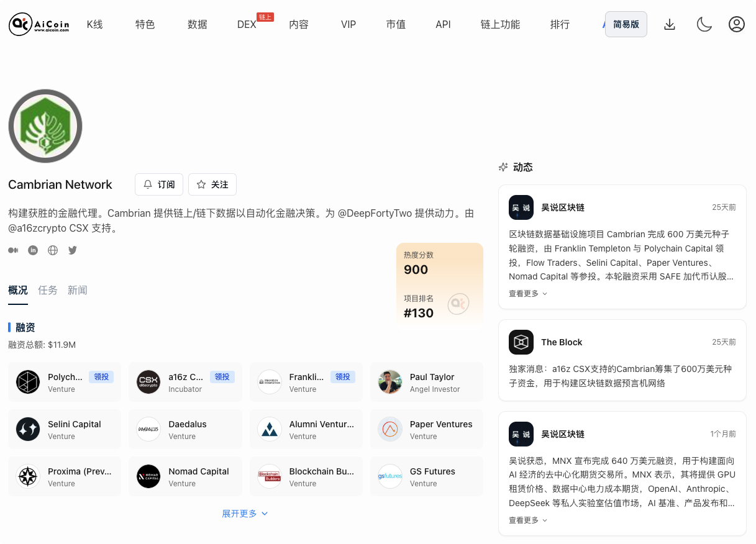The width and height of the screenshot is (756, 544).
Task: Click Daedalus investor logo
Action: 148,429
